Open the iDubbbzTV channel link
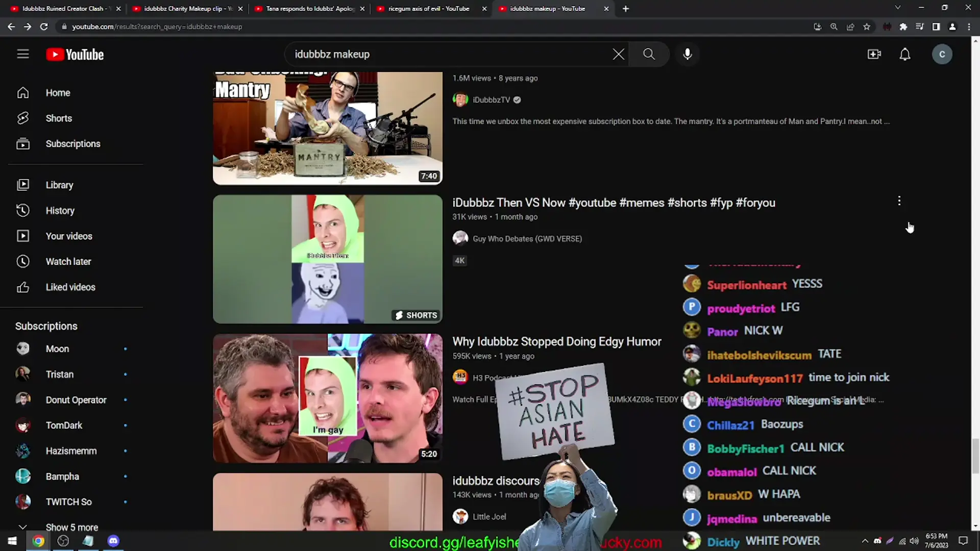980x551 pixels. click(x=491, y=99)
